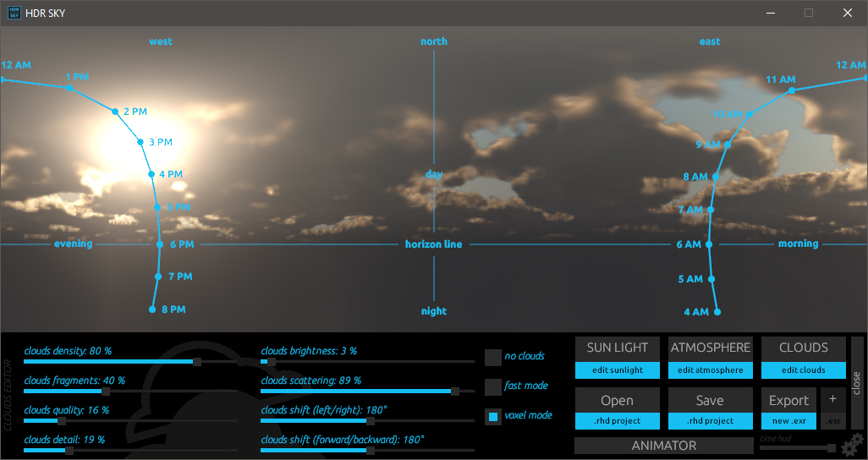
Task: Click edit clouds button
Action: point(804,370)
